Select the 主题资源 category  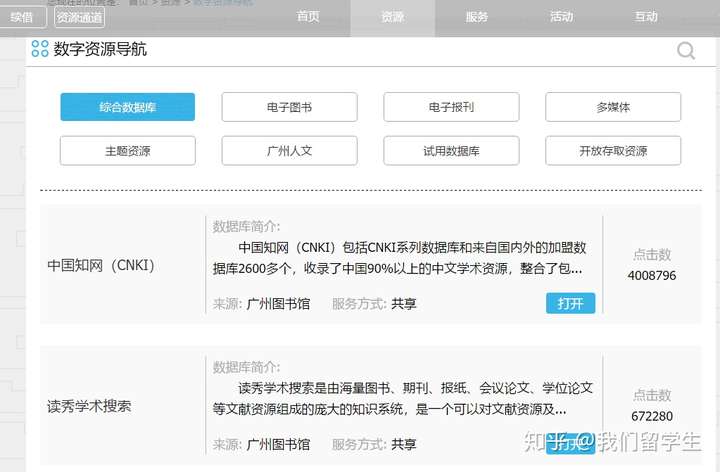point(128,151)
